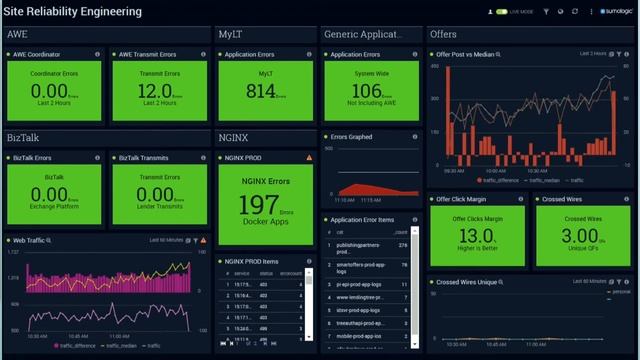640x360 pixels.
Task: Open info icon on Crossed Wires Unique panel
Action: coord(627,282)
